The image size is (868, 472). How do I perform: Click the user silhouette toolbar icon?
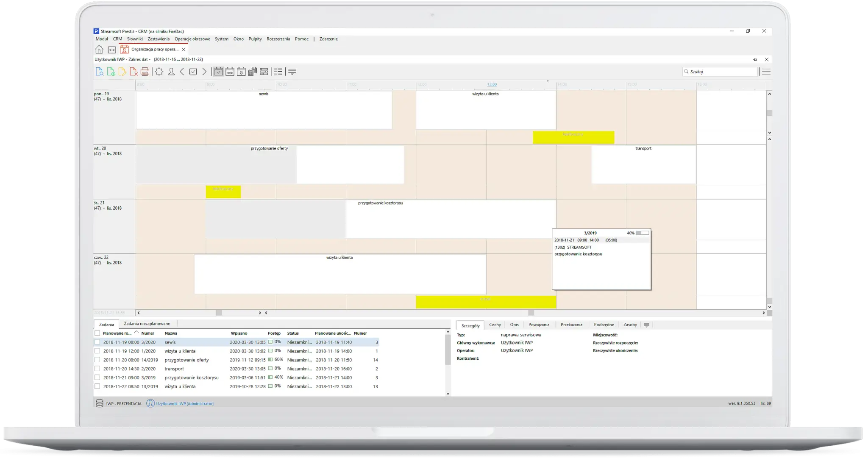[x=171, y=72]
